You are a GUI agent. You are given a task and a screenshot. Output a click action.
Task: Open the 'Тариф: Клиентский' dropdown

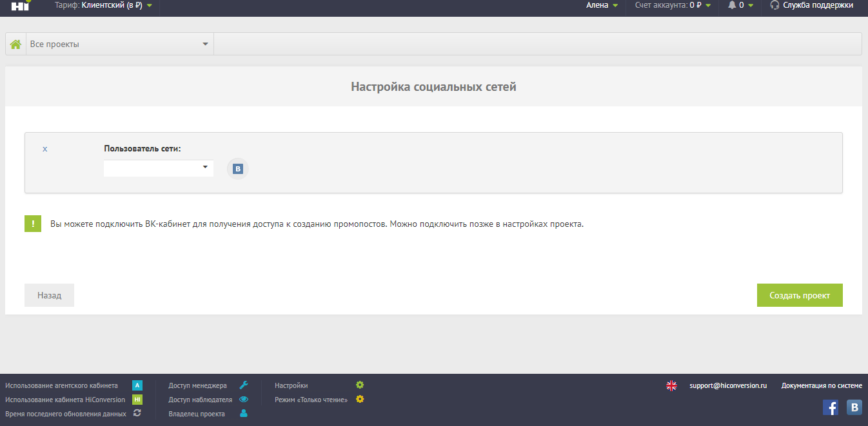click(x=103, y=5)
